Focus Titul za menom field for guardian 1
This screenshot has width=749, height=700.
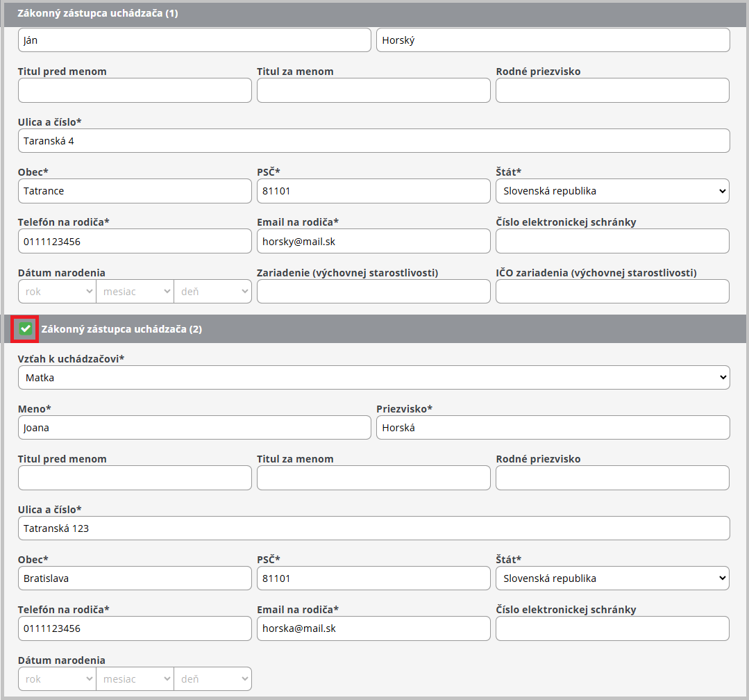[373, 90]
